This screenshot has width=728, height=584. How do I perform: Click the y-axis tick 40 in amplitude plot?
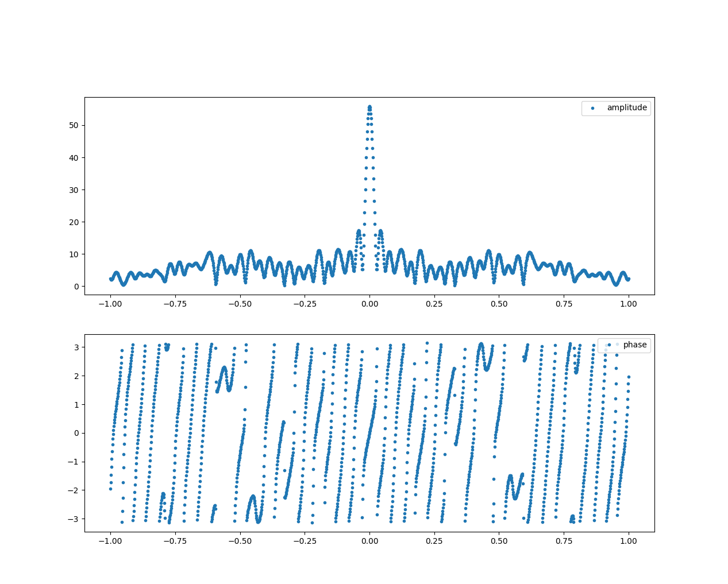(x=74, y=158)
